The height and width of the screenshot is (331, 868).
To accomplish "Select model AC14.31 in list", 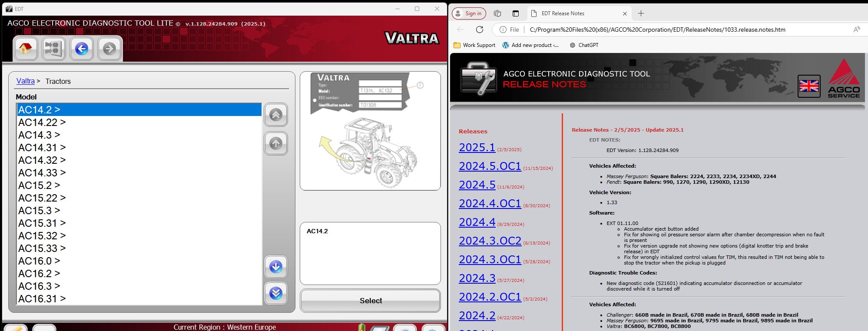I will pyautogui.click(x=139, y=148).
